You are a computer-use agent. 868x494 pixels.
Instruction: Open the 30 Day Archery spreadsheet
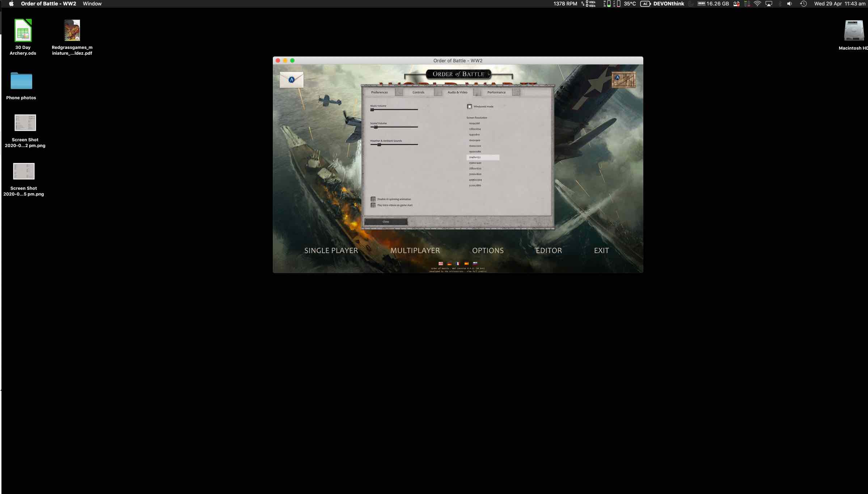[22, 30]
